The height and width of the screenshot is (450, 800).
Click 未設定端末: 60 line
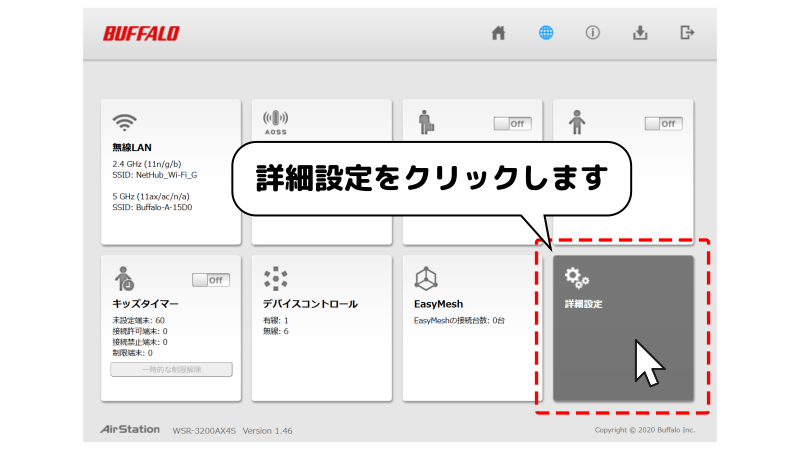[138, 320]
